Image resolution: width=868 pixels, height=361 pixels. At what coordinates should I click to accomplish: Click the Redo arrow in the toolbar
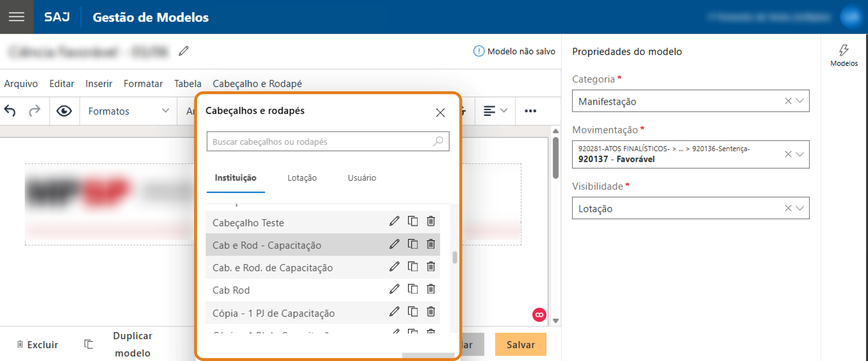click(x=34, y=111)
